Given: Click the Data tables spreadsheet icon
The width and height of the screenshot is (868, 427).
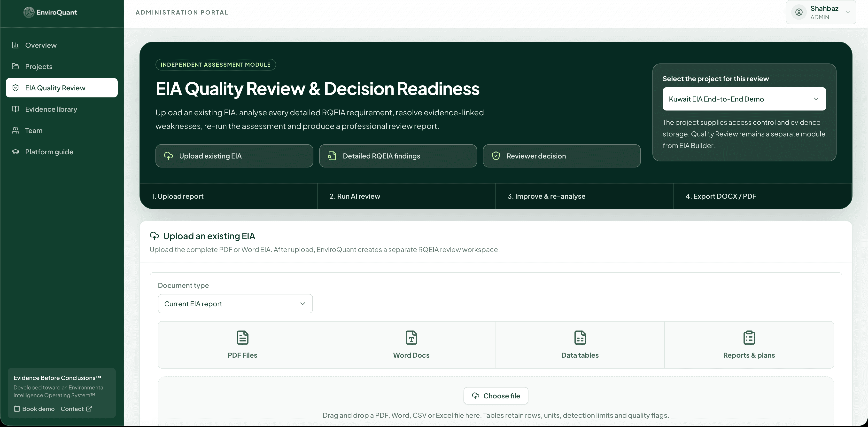Looking at the screenshot, I should [x=580, y=337].
